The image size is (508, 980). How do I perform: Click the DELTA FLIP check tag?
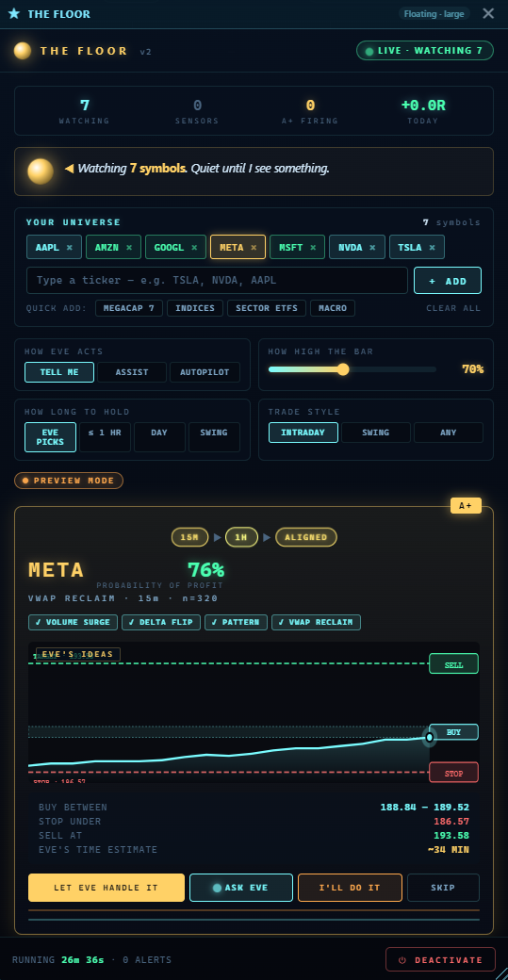pos(161,622)
